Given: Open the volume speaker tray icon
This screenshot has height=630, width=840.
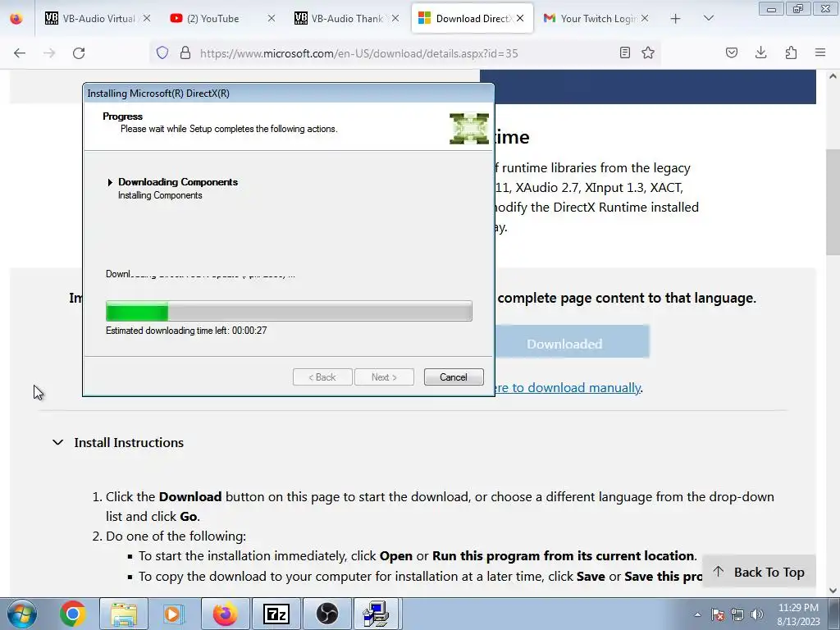Looking at the screenshot, I should (x=757, y=614).
